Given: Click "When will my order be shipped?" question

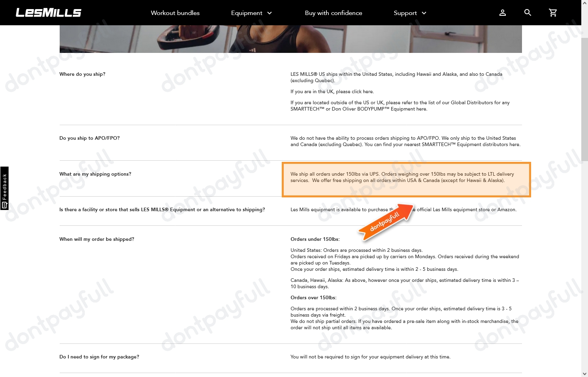Looking at the screenshot, I should click(97, 239).
